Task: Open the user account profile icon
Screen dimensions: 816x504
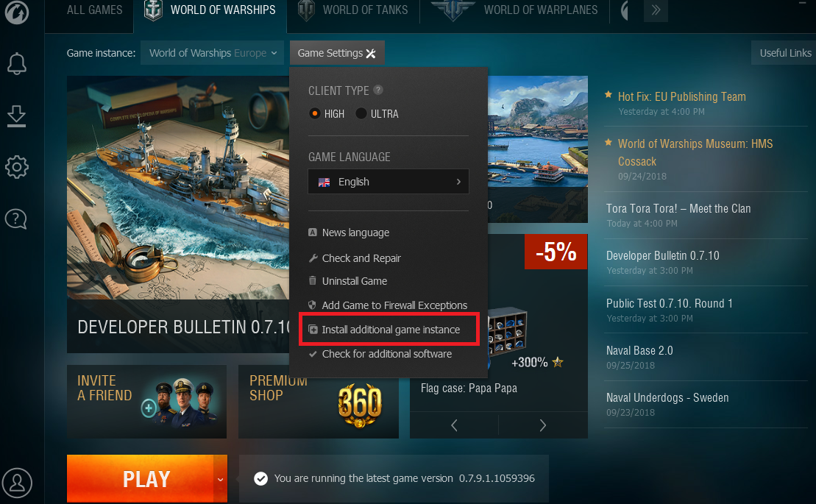Action: (x=17, y=482)
